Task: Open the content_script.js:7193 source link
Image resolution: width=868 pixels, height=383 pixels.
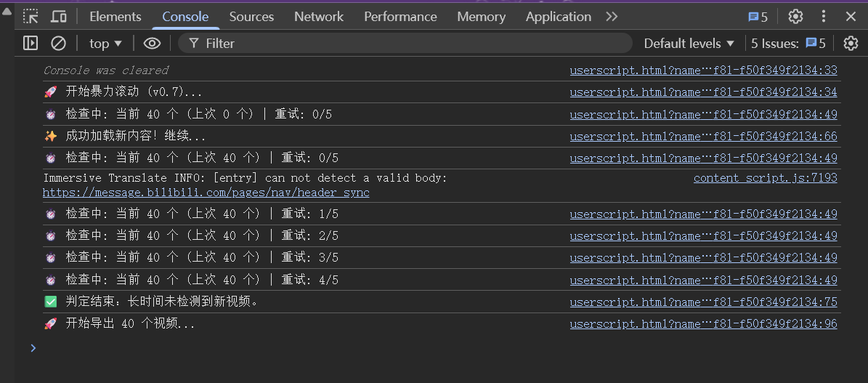Action: 765,178
